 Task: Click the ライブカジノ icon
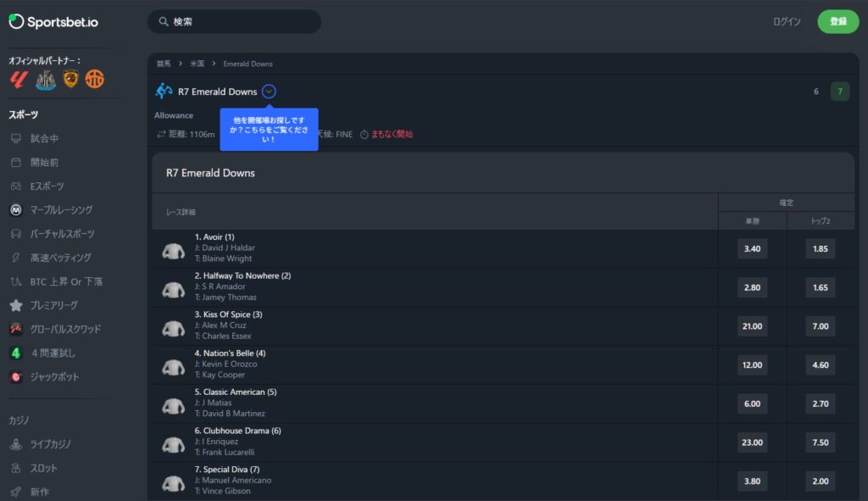[16, 444]
